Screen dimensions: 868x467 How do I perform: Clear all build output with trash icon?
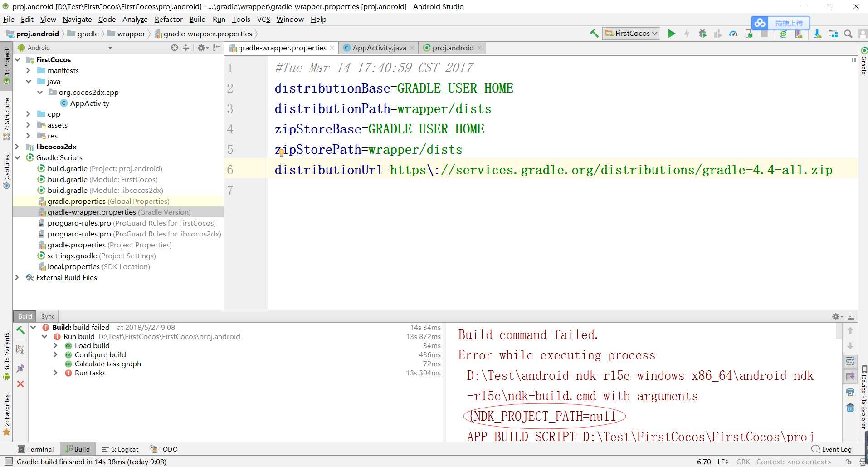tap(850, 408)
